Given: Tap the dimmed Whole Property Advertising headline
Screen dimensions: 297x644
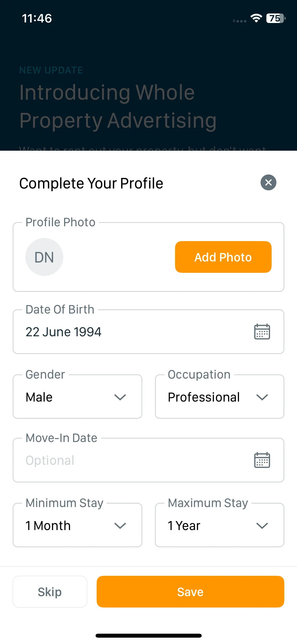Looking at the screenshot, I should tap(118, 106).
